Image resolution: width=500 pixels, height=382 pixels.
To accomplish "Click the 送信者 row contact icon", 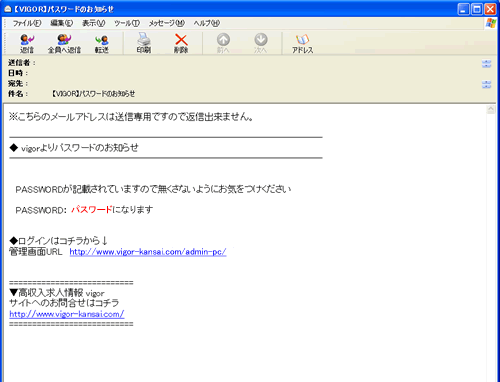I will (x=487, y=64).
